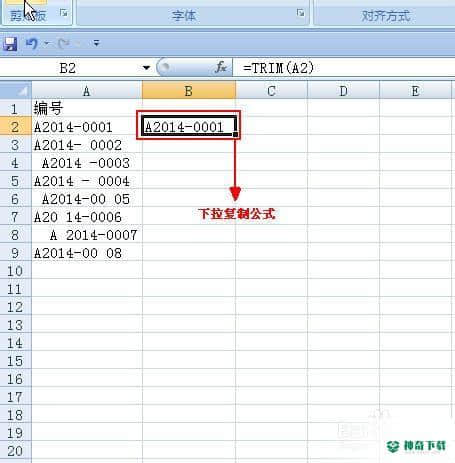Image resolution: width=455 pixels, height=463 pixels.
Task: Select the row 5 header
Action: (x=16, y=181)
